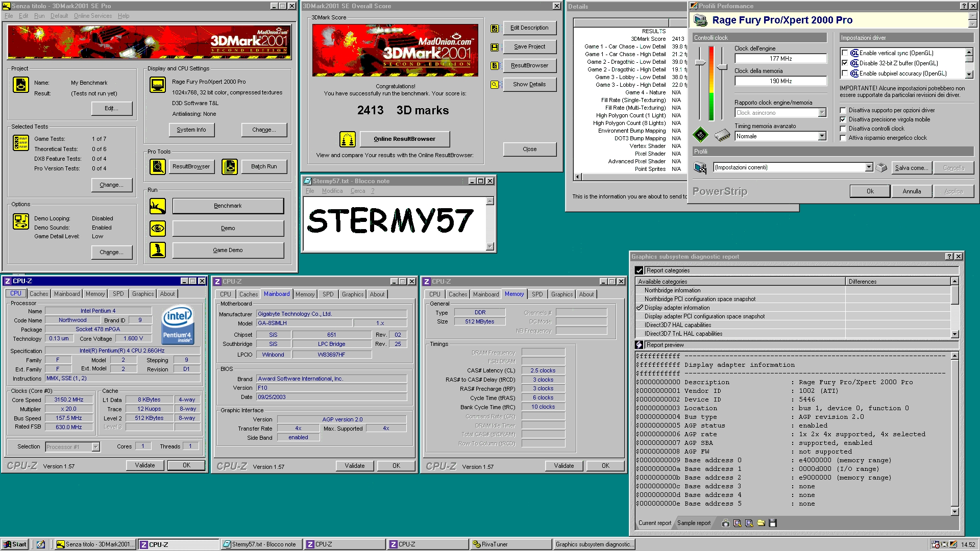The width and height of the screenshot is (980, 551).
Task: Switch to Caches tab in first CPU-Z
Action: (39, 294)
